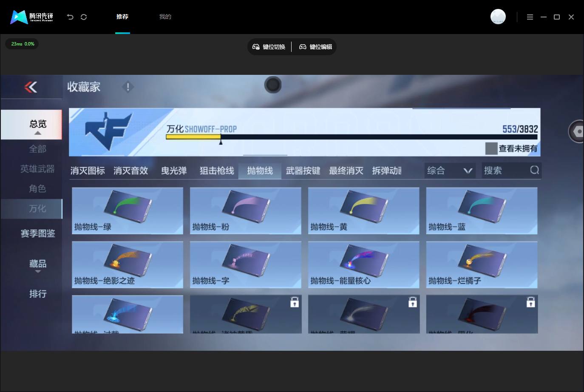Screen dimensions: 584x392
Task: Click the 23ms 0.0% latency indicator
Action: pos(23,44)
